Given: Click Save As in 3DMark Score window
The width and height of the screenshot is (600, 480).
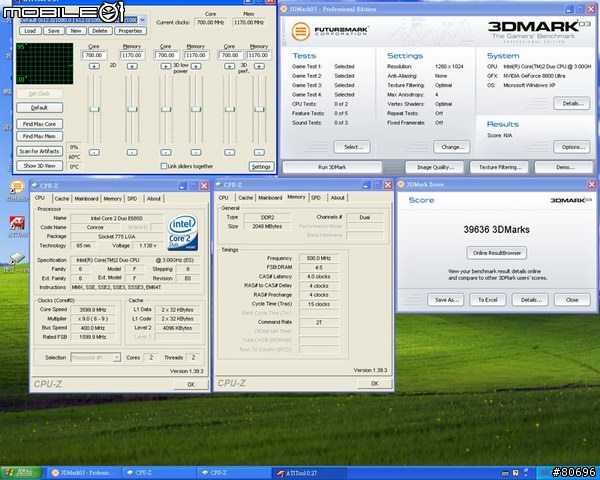Looking at the screenshot, I should tap(447, 300).
